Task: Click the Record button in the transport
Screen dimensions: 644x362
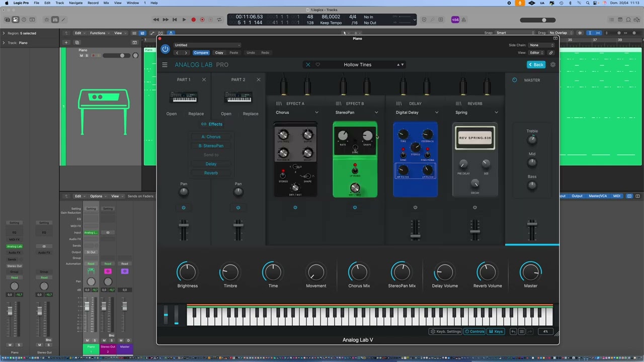Action: (193, 20)
